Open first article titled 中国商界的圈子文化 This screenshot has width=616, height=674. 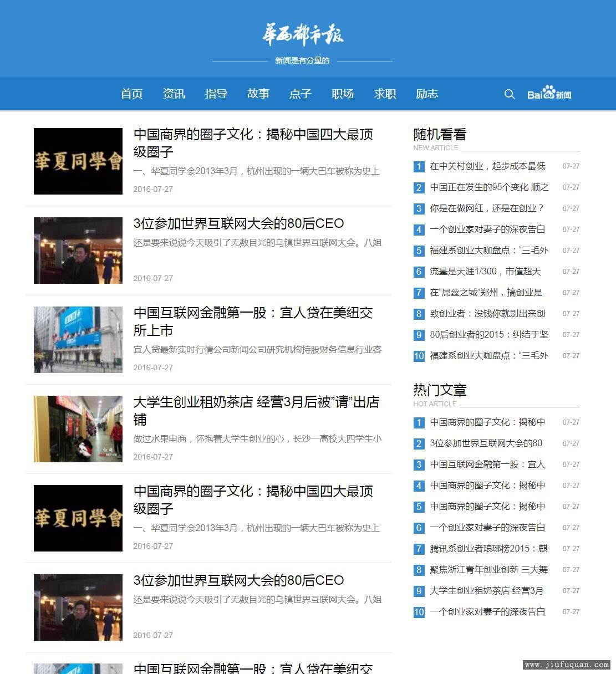pyautogui.click(x=253, y=143)
